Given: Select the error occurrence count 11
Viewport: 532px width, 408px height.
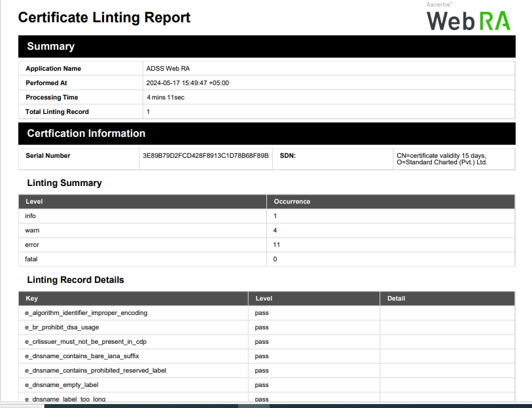Looking at the screenshot, I should coord(277,245).
